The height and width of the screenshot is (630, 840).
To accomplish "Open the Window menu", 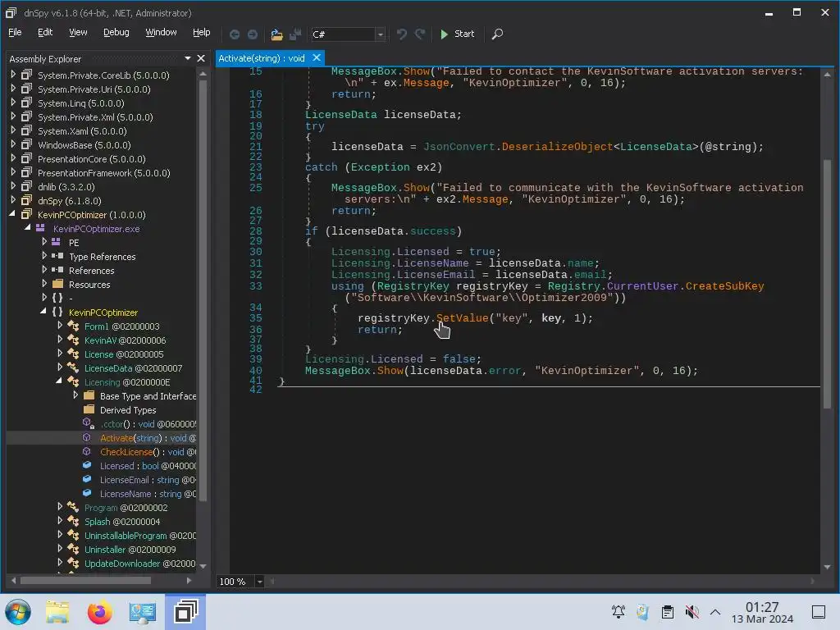I will point(161,32).
